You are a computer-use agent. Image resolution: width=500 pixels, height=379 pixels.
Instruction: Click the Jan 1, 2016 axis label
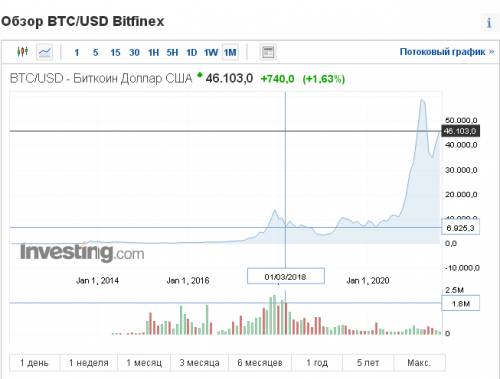[188, 281]
